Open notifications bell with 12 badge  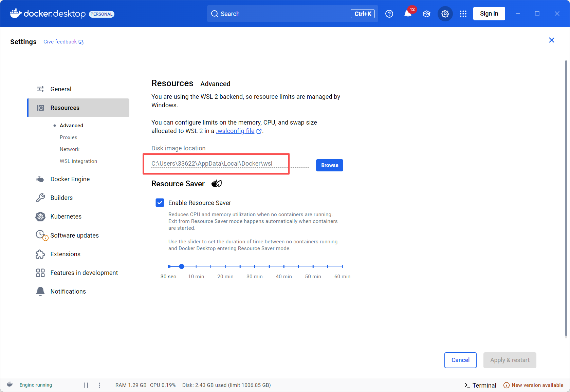tap(408, 14)
